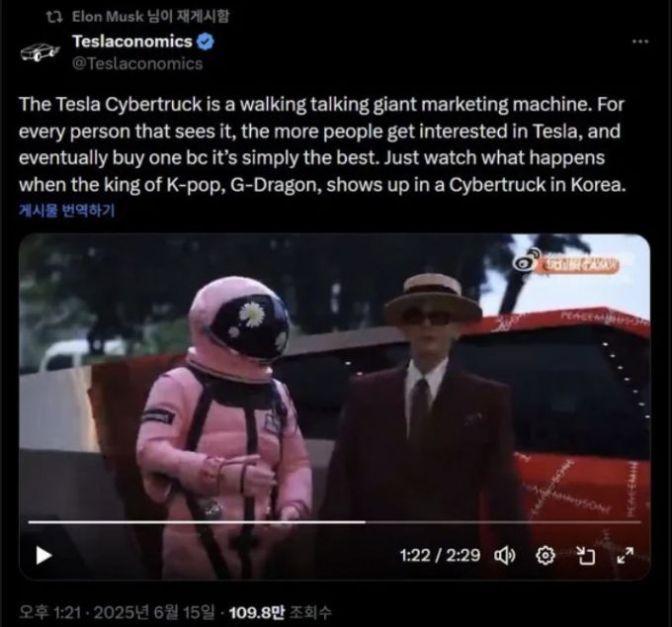Translate the post via 게시물 번역하기
Image resolution: width=672 pixels, height=627 pixels.
click(67, 211)
